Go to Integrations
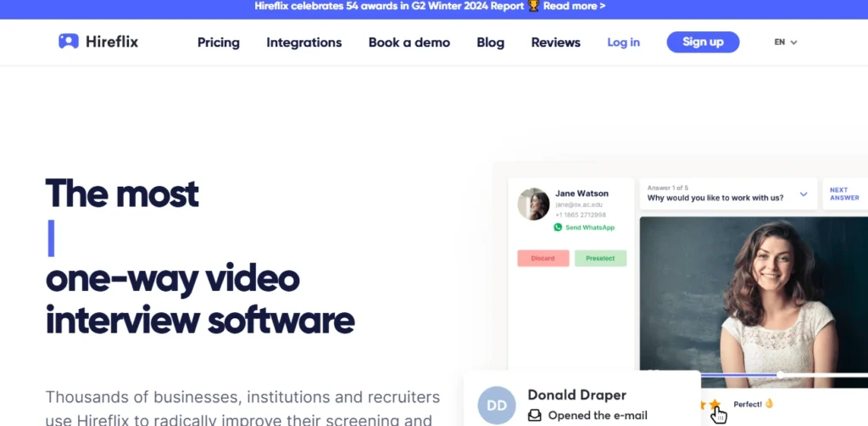Screen dimensions: 868x426 tap(304, 42)
